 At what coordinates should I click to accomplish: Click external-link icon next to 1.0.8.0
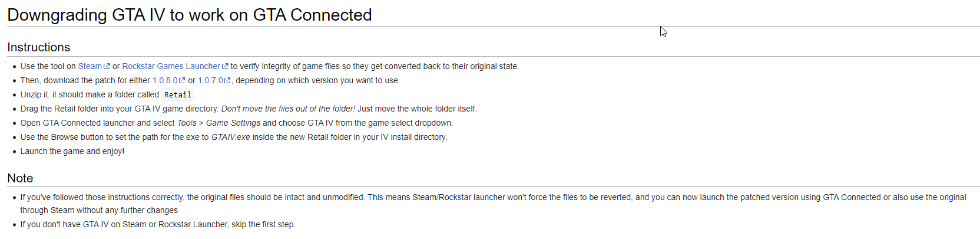point(182,80)
